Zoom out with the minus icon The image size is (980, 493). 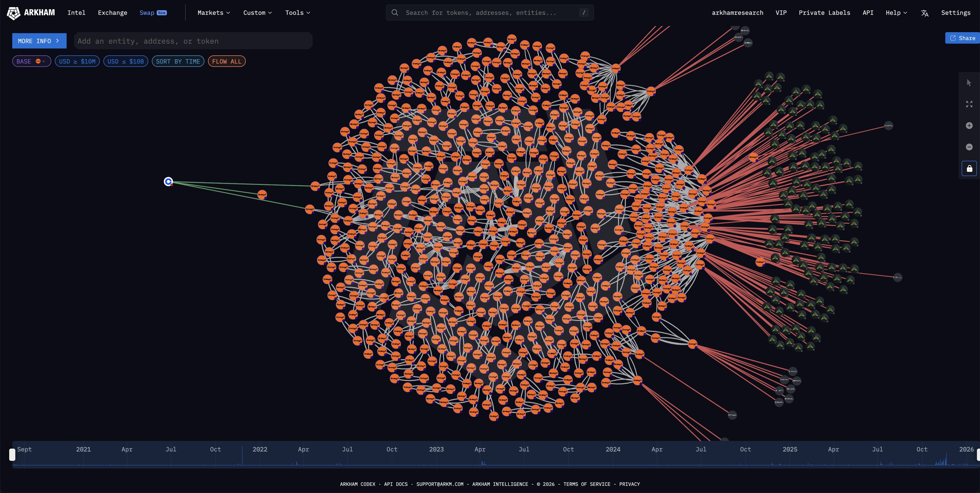click(969, 147)
